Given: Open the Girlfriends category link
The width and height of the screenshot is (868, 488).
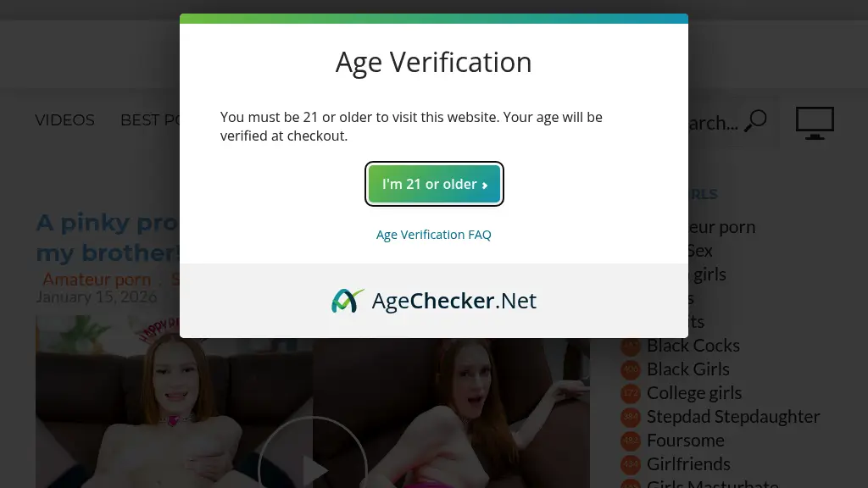Looking at the screenshot, I should [x=688, y=464].
